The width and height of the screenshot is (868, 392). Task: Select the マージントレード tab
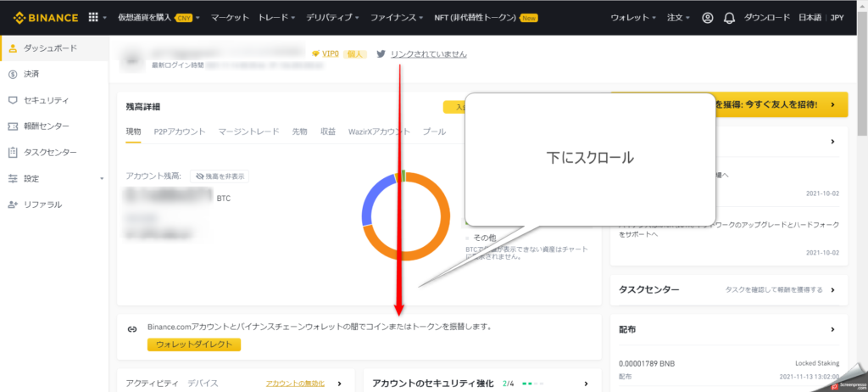pyautogui.click(x=248, y=132)
